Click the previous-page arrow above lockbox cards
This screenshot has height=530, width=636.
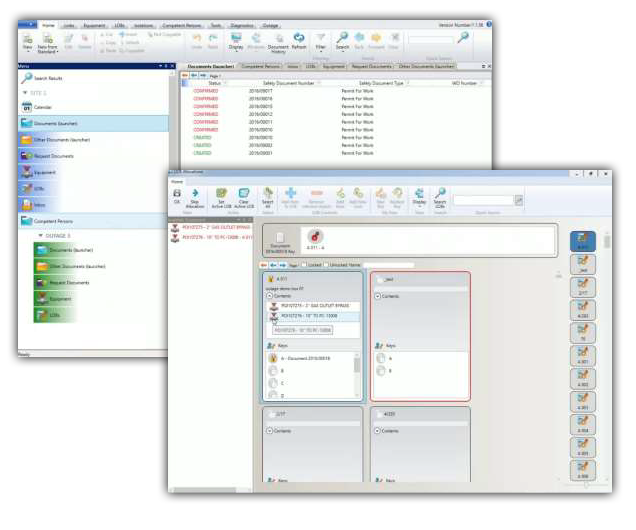click(273, 265)
